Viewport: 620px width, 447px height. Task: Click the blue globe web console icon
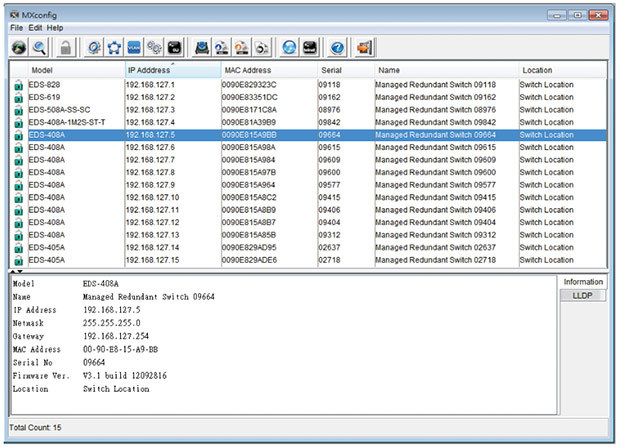289,47
